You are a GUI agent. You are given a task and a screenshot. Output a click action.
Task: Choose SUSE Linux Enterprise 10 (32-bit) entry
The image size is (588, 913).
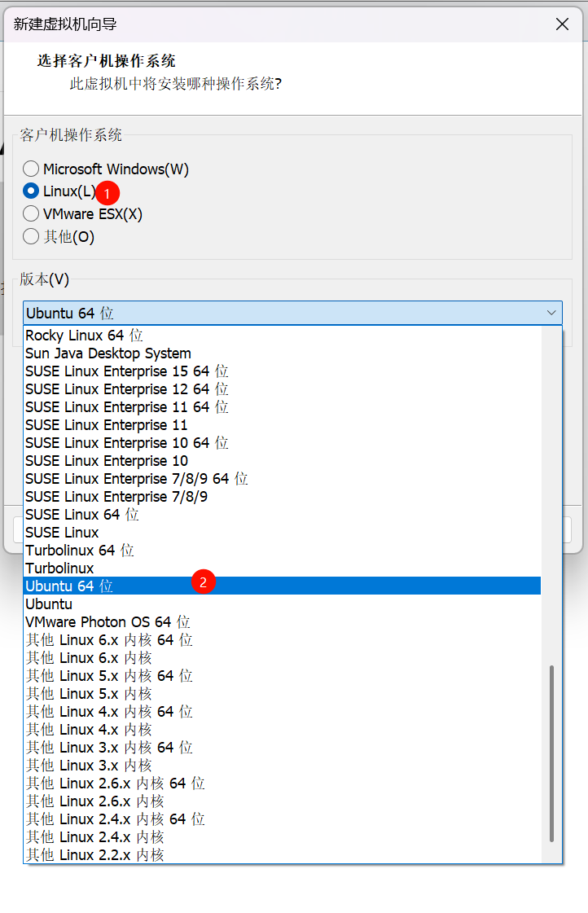(x=283, y=461)
